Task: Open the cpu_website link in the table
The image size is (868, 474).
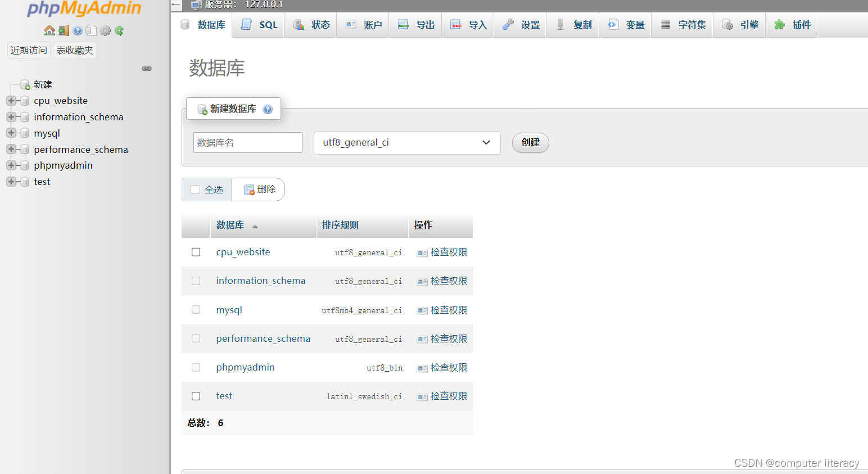Action: (x=243, y=252)
